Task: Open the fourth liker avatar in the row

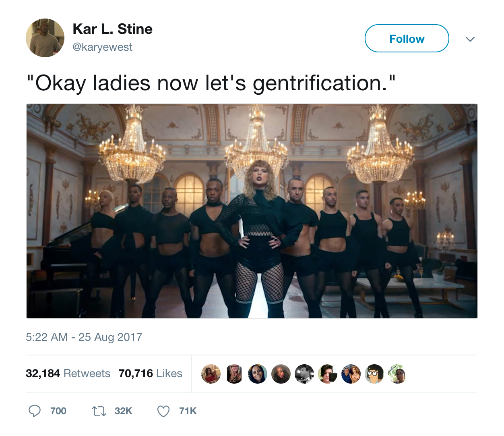Action: pyautogui.click(x=281, y=374)
